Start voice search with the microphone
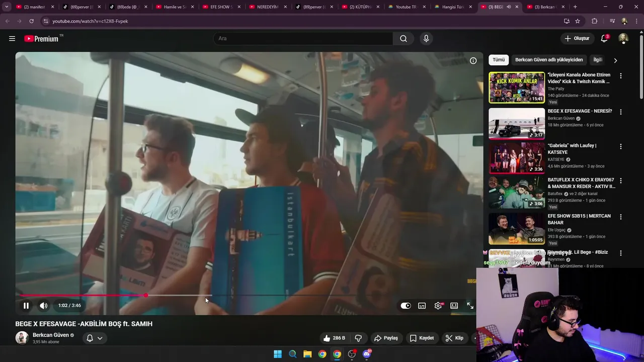This screenshot has height=362, width=644. [426, 39]
